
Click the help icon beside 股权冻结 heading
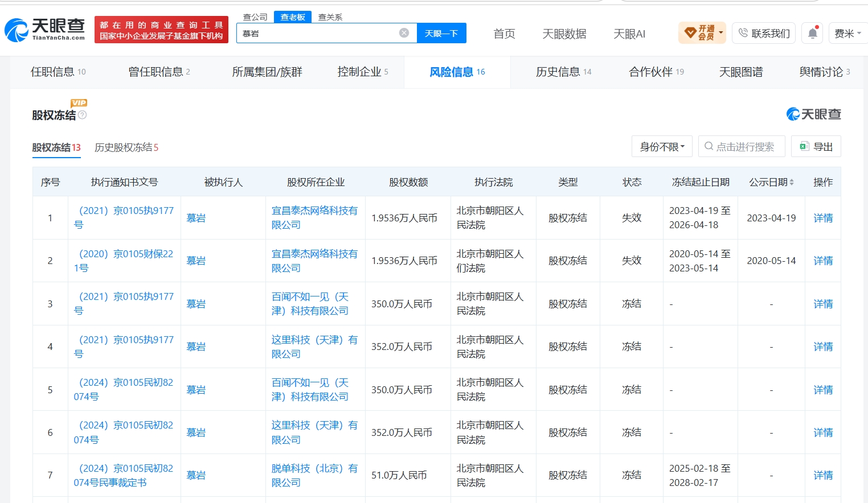point(83,115)
